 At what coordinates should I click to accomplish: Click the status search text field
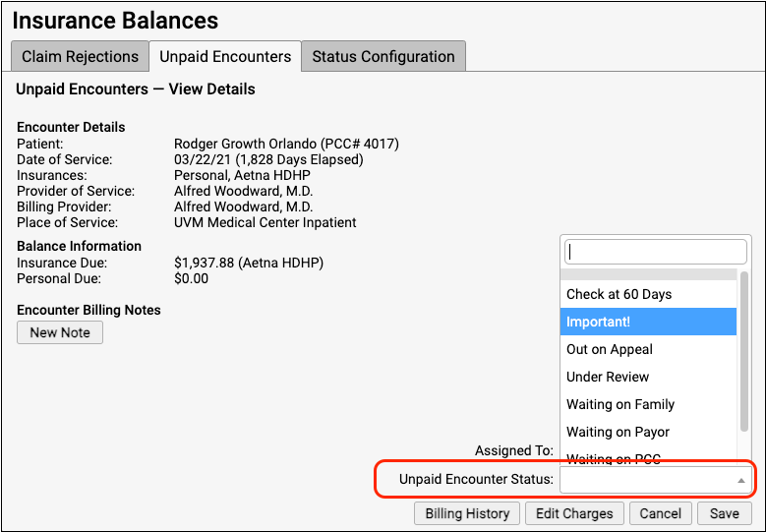click(656, 252)
